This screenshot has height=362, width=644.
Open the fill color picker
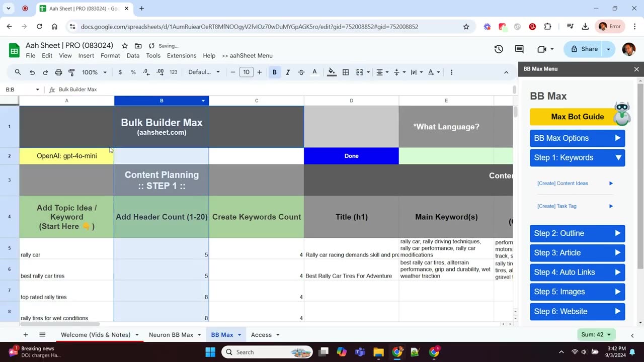pyautogui.click(x=332, y=72)
